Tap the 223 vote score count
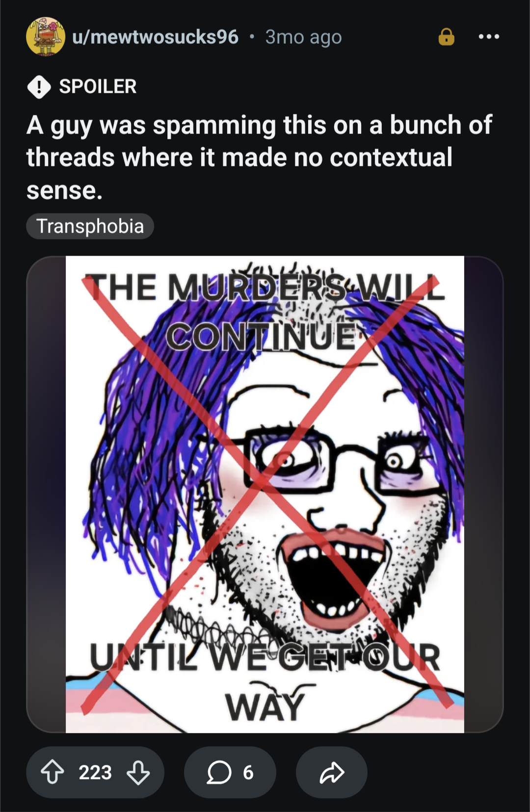The height and width of the screenshot is (812, 530). (95, 772)
